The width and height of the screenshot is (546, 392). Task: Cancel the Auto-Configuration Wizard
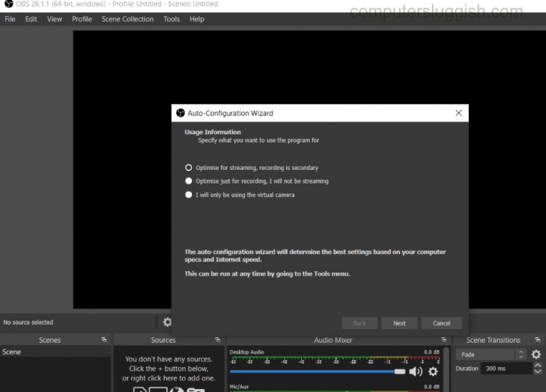coord(441,323)
